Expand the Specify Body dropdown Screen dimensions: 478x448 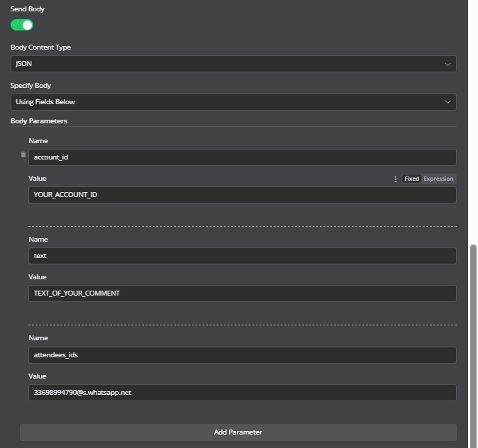(x=233, y=102)
